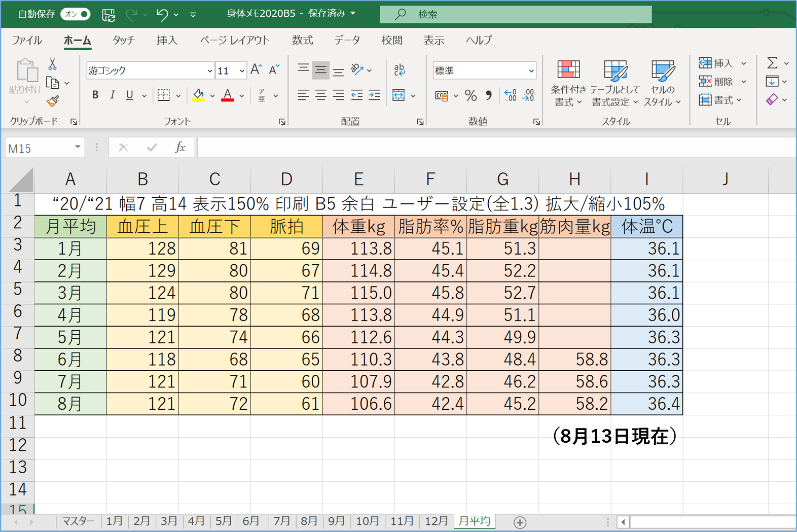Click the phonetic guide (furigana) icon
The height and width of the screenshot is (532, 797).
262,95
